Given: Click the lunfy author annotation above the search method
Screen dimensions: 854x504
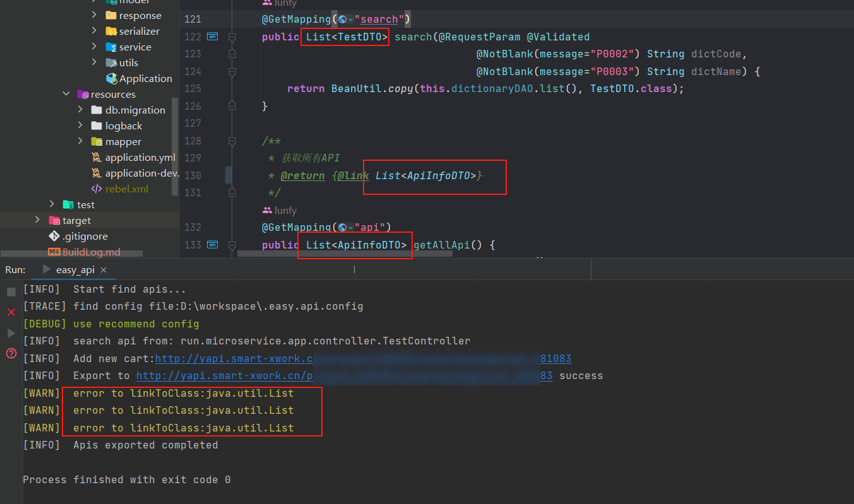Looking at the screenshot, I should coord(280,4).
